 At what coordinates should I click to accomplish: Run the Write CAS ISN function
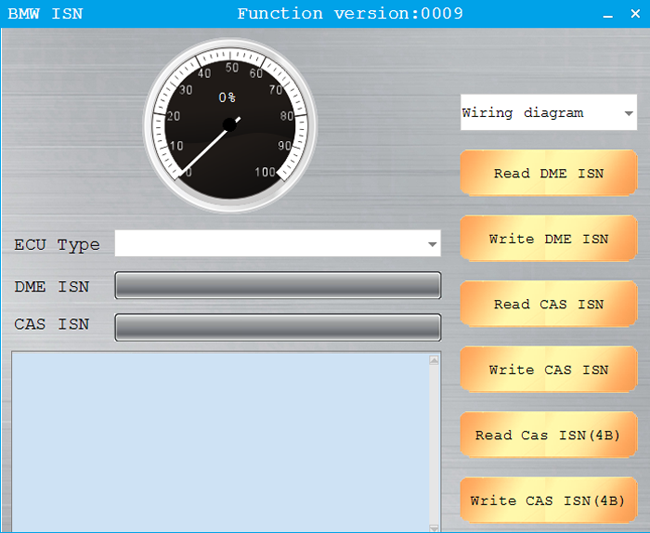point(548,369)
